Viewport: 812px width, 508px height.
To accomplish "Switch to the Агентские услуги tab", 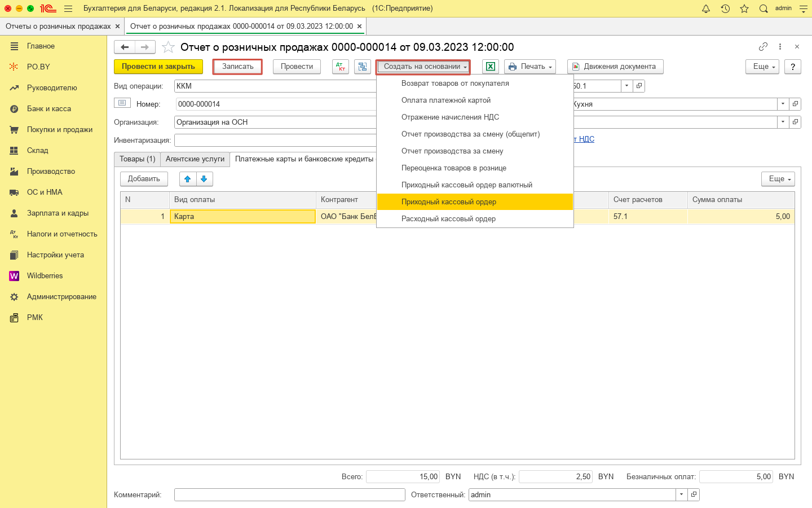I will point(195,159).
